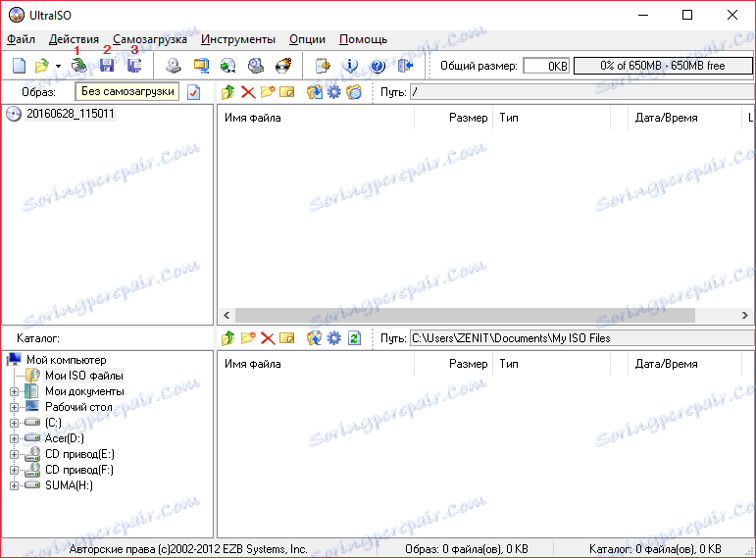Click the Compress ISO monitor icon

[x=201, y=65]
